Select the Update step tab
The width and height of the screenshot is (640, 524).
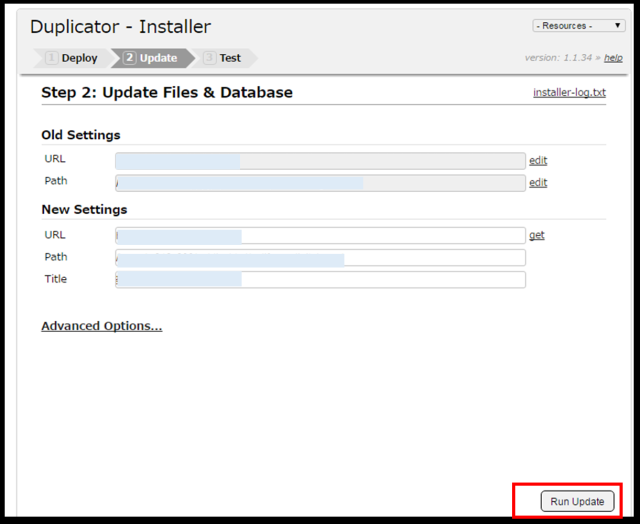153,58
